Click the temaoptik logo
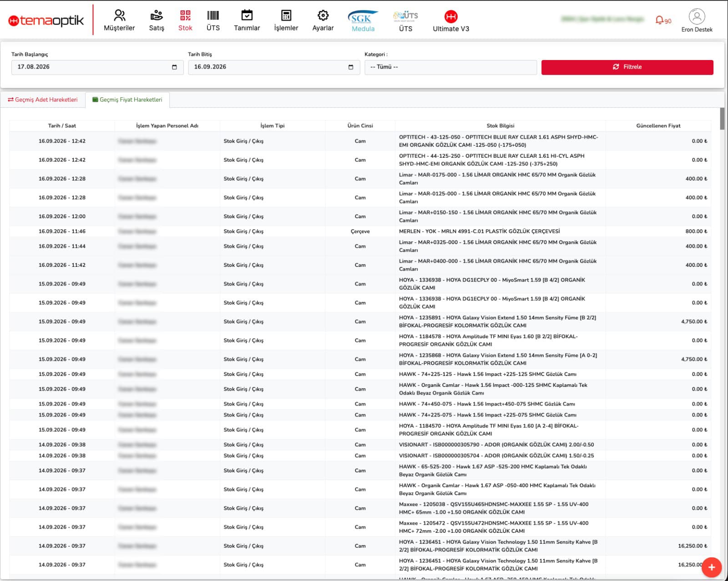Image resolution: width=728 pixels, height=581 pixels. [46, 20]
